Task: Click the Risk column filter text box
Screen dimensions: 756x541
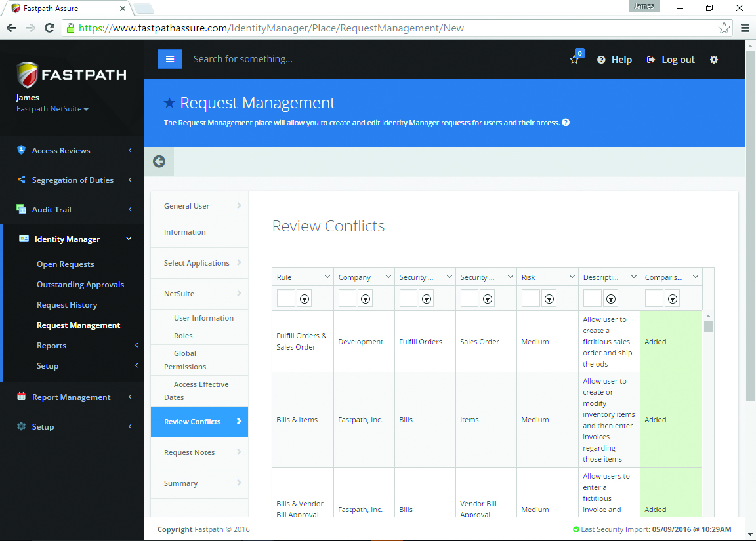Action: 531,298
